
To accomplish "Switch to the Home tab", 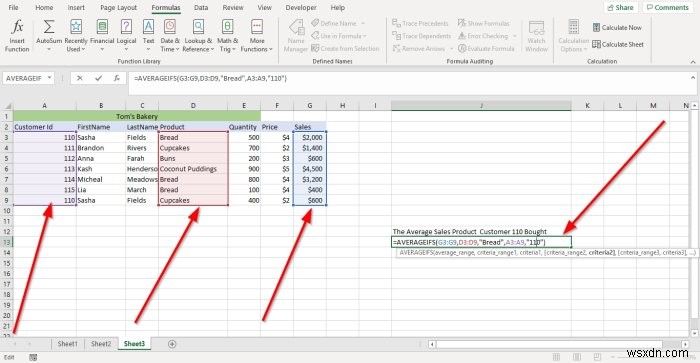I will point(44,8).
